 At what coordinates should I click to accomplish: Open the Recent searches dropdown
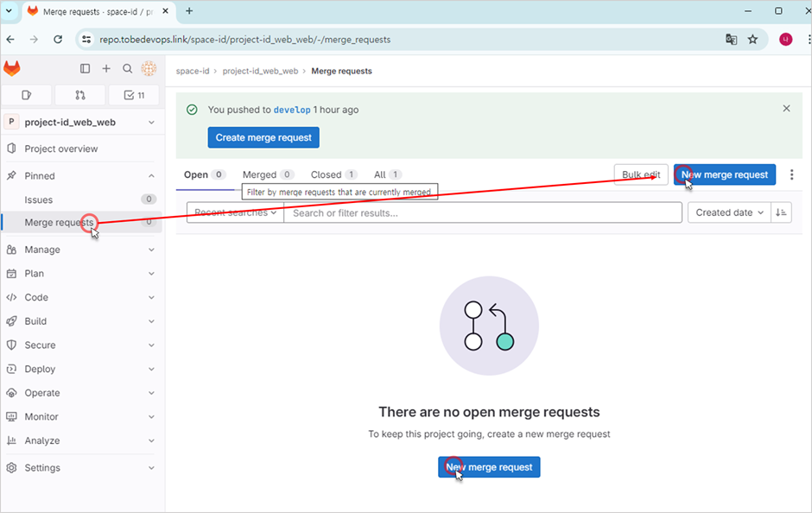coord(235,212)
